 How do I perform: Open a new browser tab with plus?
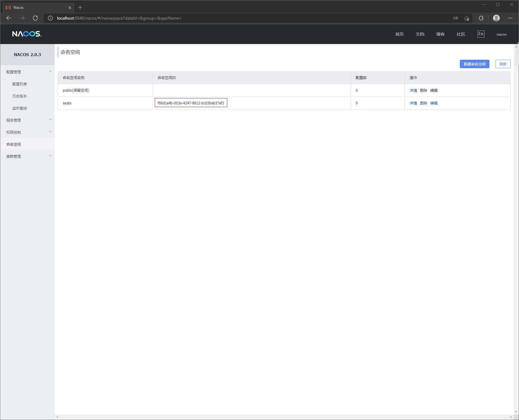pos(80,8)
